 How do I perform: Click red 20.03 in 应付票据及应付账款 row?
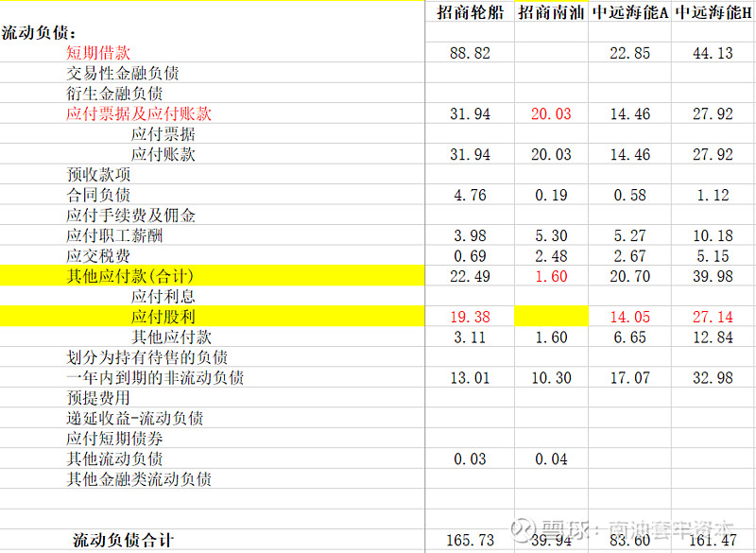(x=551, y=113)
